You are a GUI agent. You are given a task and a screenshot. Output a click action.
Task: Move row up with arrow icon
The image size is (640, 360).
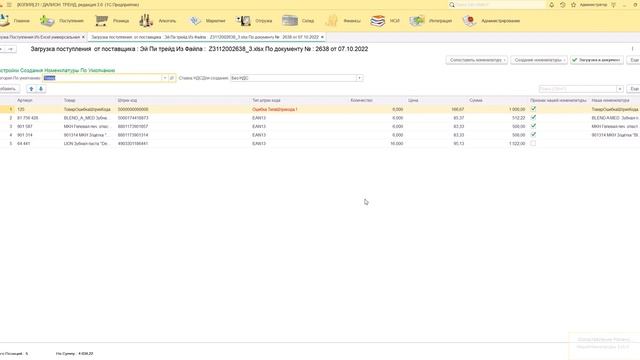tap(31, 89)
